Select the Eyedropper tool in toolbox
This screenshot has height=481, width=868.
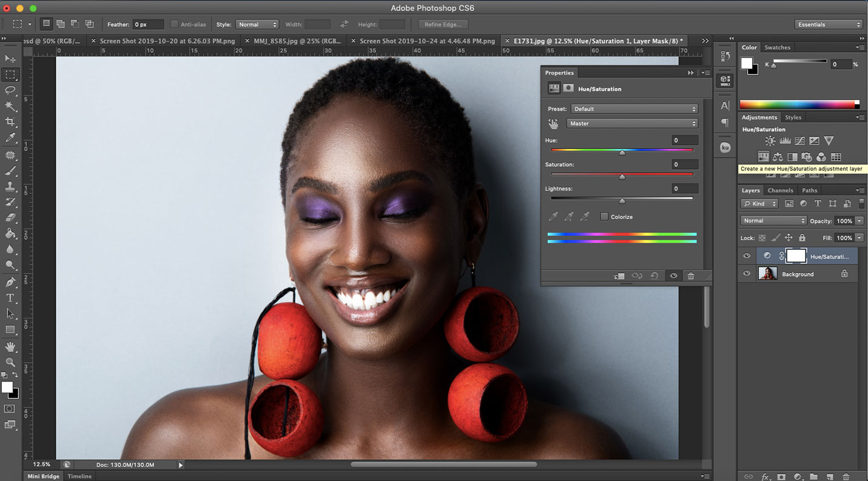click(x=10, y=138)
